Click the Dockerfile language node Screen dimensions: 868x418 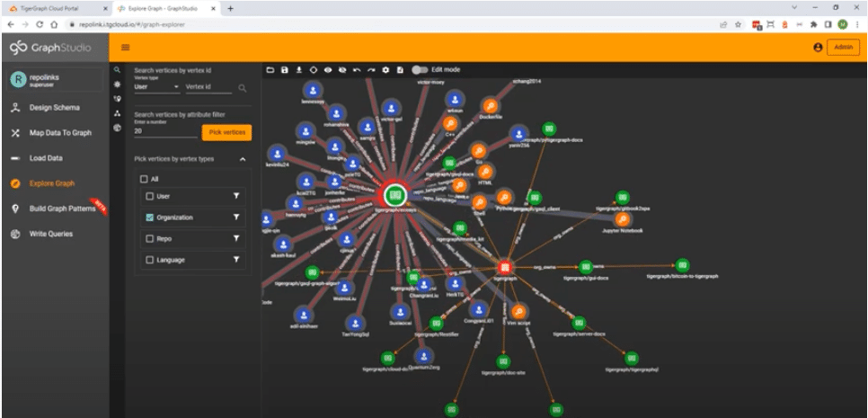click(490, 106)
